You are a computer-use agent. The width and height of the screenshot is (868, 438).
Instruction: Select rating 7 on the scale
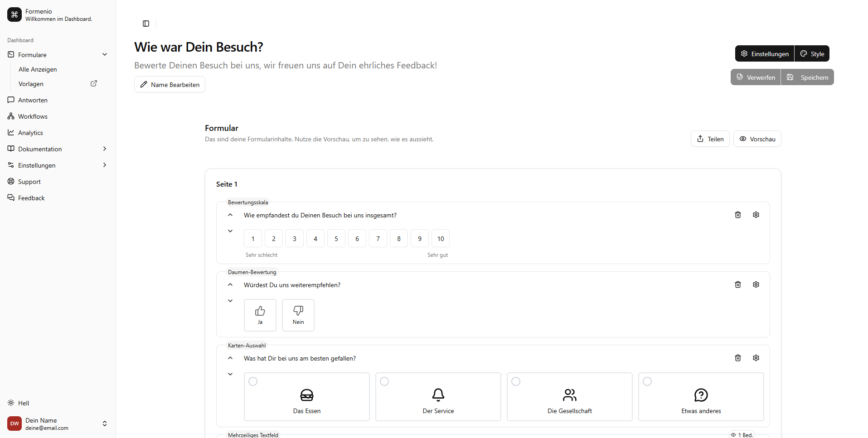pos(378,239)
